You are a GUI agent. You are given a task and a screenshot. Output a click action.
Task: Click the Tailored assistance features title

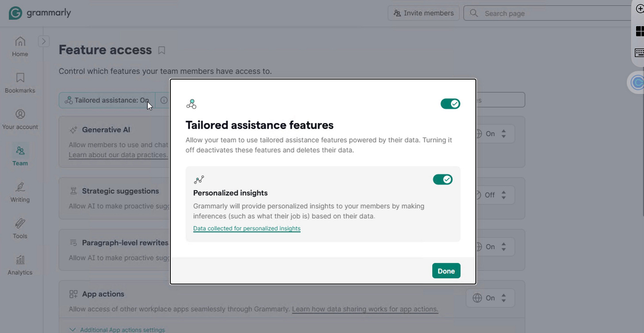click(x=260, y=125)
